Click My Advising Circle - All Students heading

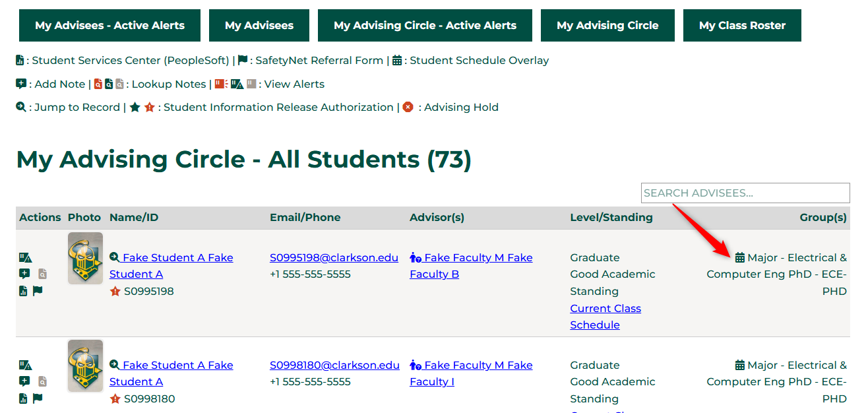tap(244, 160)
